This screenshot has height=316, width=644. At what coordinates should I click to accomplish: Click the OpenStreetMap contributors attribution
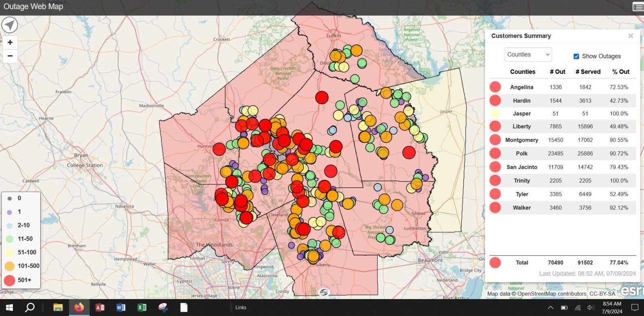[x=551, y=294]
